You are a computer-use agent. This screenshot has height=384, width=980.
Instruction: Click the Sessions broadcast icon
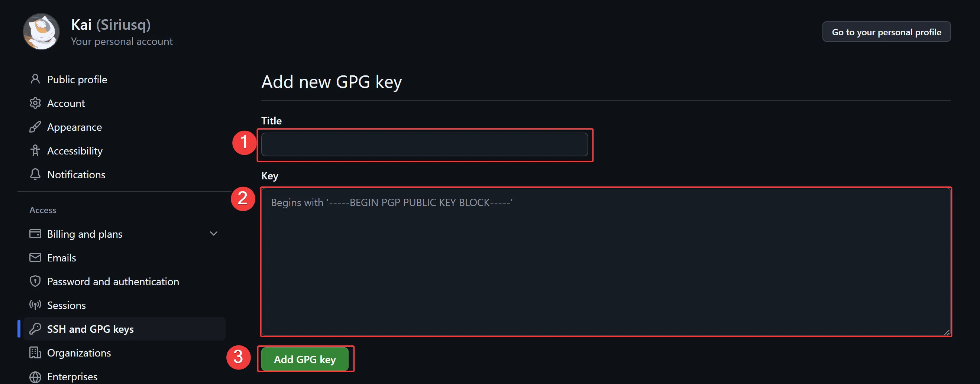(x=35, y=305)
